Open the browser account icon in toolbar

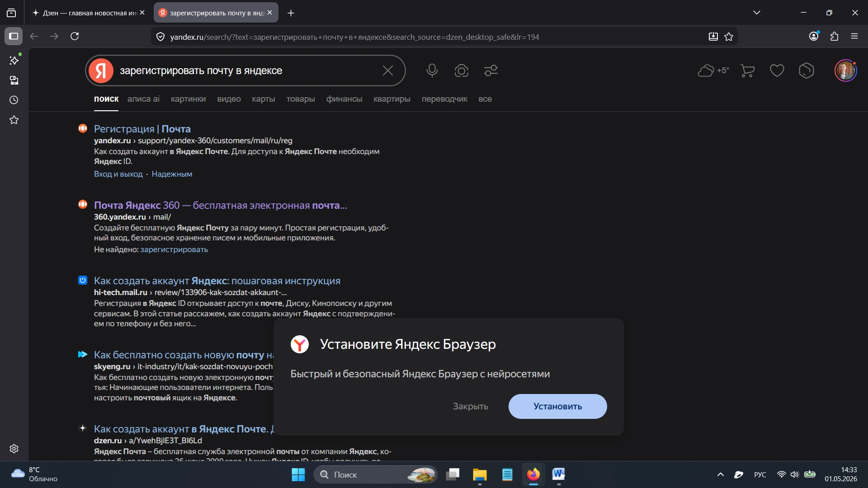tap(814, 36)
